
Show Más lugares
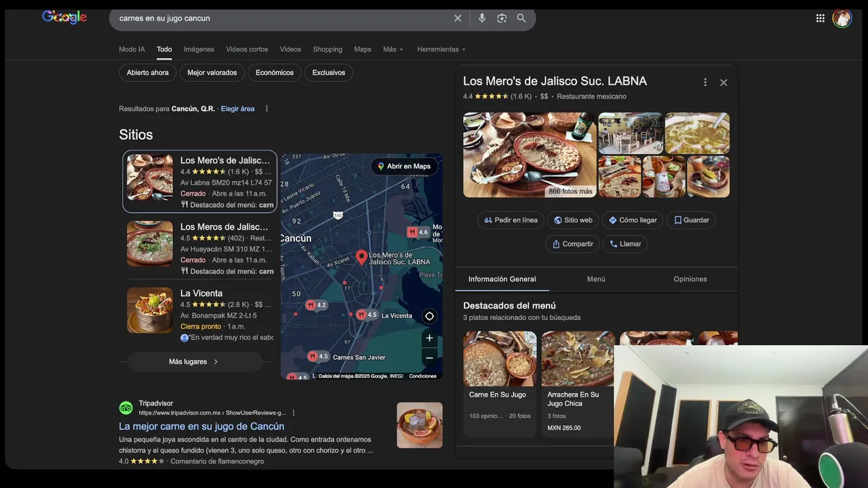click(x=195, y=362)
